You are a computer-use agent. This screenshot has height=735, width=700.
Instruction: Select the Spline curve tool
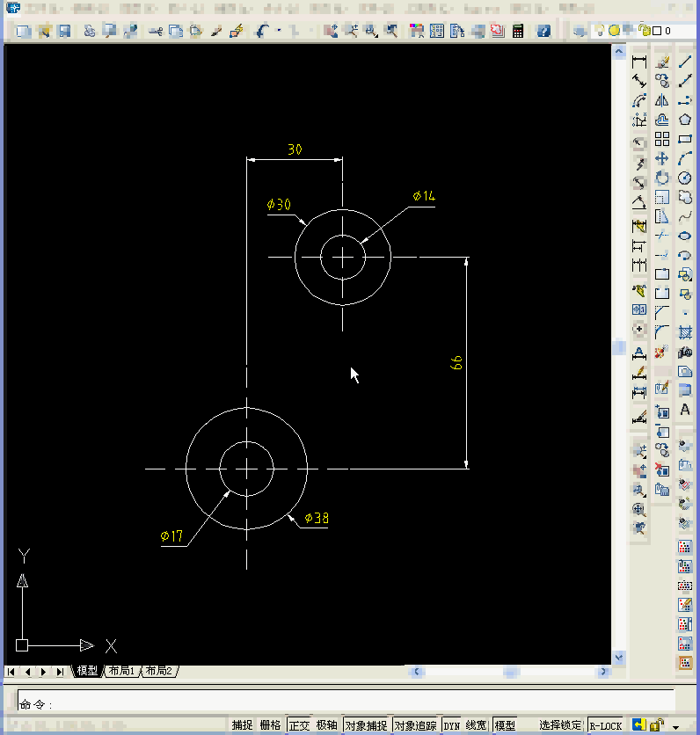point(685,216)
